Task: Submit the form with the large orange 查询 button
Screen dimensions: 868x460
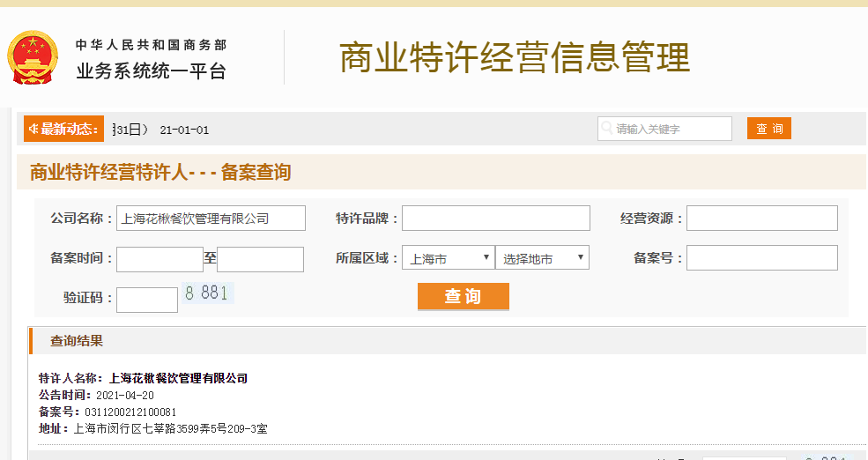Action: (x=463, y=297)
